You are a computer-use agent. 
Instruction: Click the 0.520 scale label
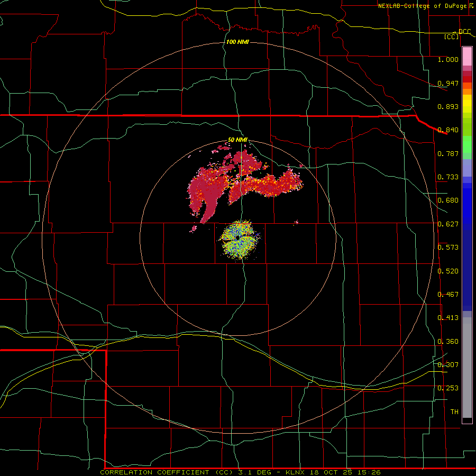pyautogui.click(x=448, y=271)
